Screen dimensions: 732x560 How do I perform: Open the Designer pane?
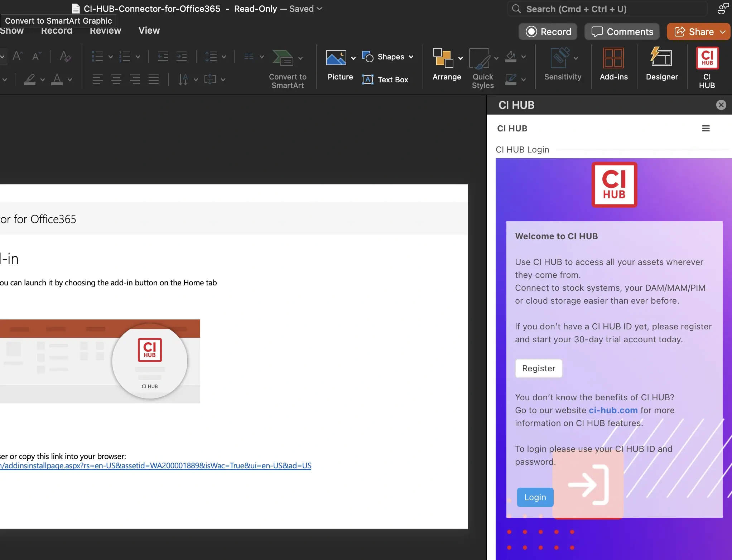point(661,64)
